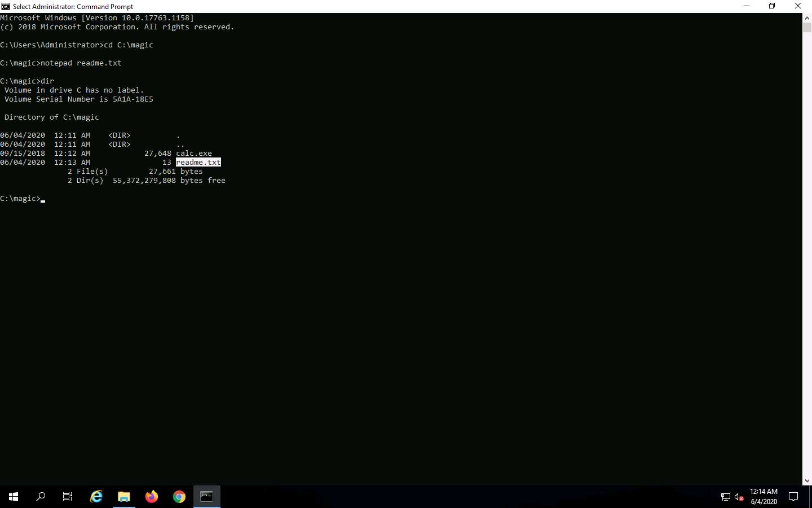Click the Microsoft Corporation copyright line
The width and height of the screenshot is (812, 508).
[117, 27]
